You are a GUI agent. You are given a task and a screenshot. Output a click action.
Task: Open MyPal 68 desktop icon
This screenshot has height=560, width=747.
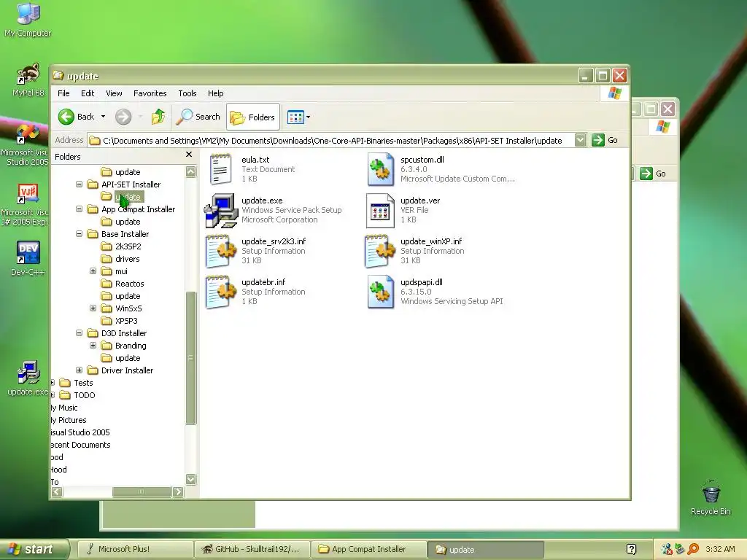tap(28, 79)
